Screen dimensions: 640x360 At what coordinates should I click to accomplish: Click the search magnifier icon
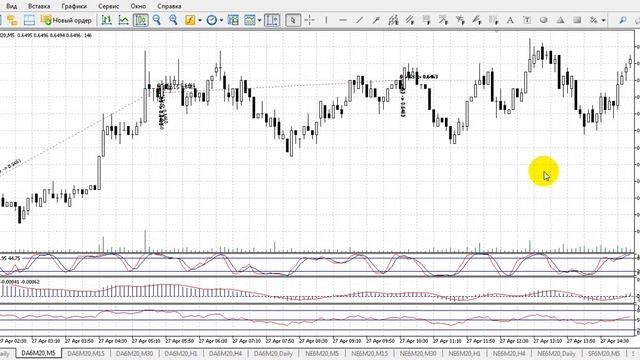point(623,20)
